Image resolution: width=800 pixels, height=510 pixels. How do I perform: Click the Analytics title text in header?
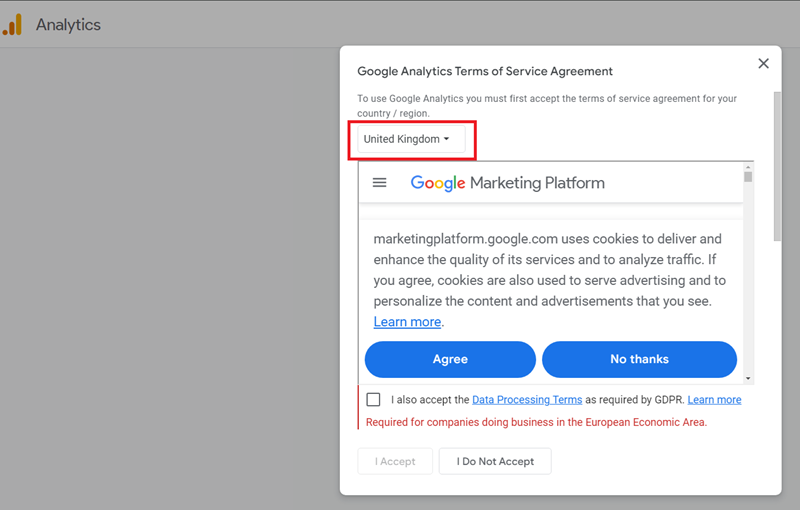[x=68, y=24]
